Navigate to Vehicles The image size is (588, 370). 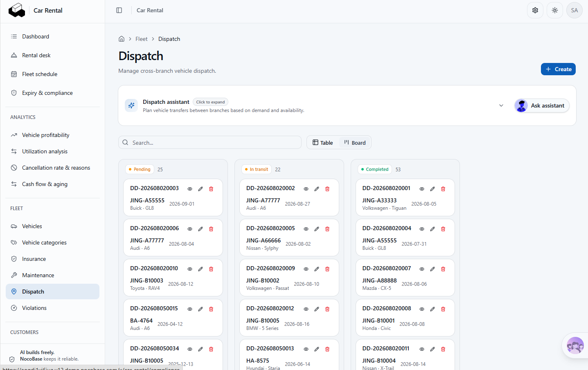53,226
